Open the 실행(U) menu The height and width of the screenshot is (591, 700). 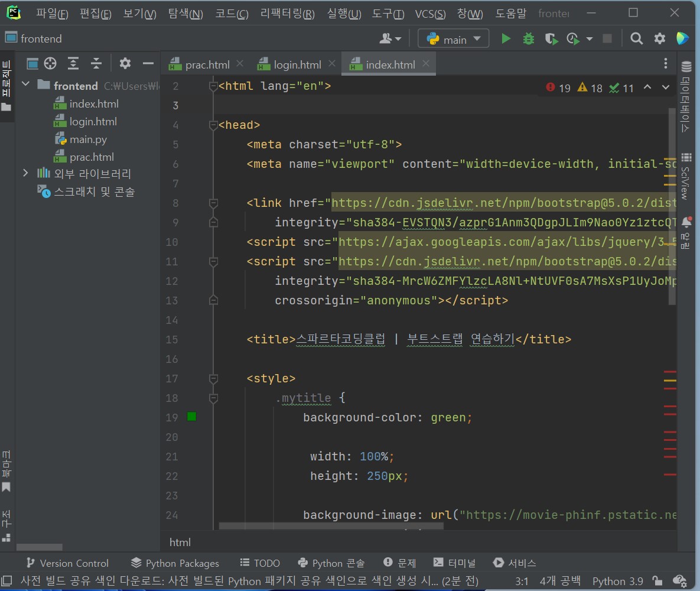click(344, 14)
